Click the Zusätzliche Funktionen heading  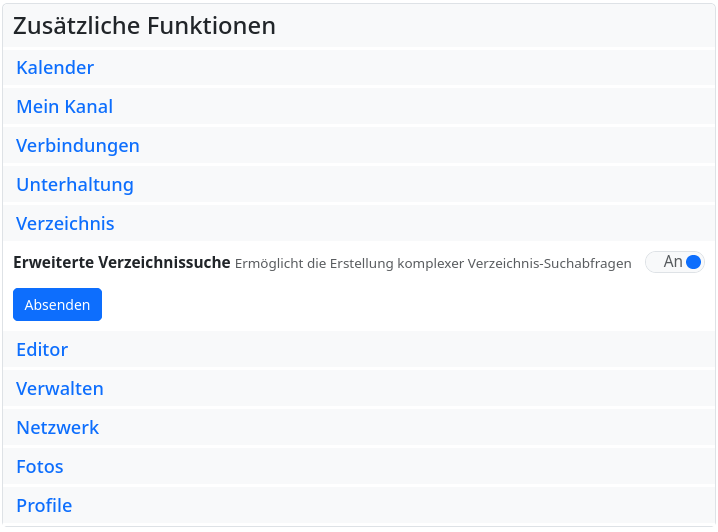(x=144, y=26)
